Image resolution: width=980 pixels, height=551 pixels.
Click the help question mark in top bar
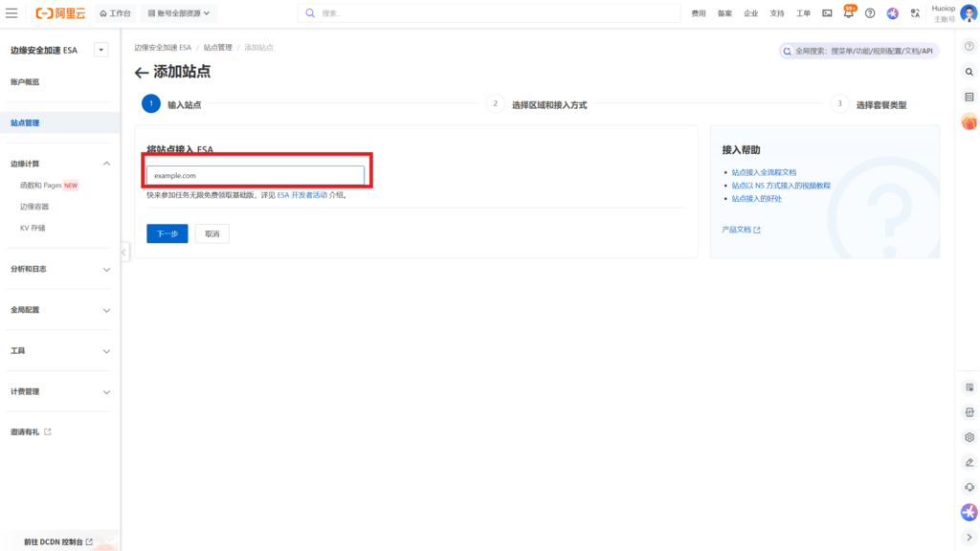coord(870,13)
